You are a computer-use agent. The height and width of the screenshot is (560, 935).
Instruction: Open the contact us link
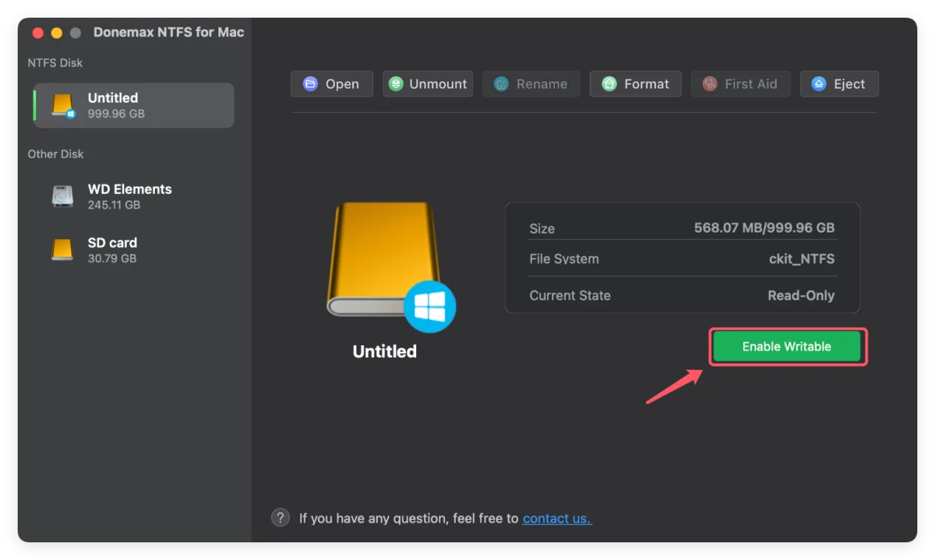(x=557, y=519)
